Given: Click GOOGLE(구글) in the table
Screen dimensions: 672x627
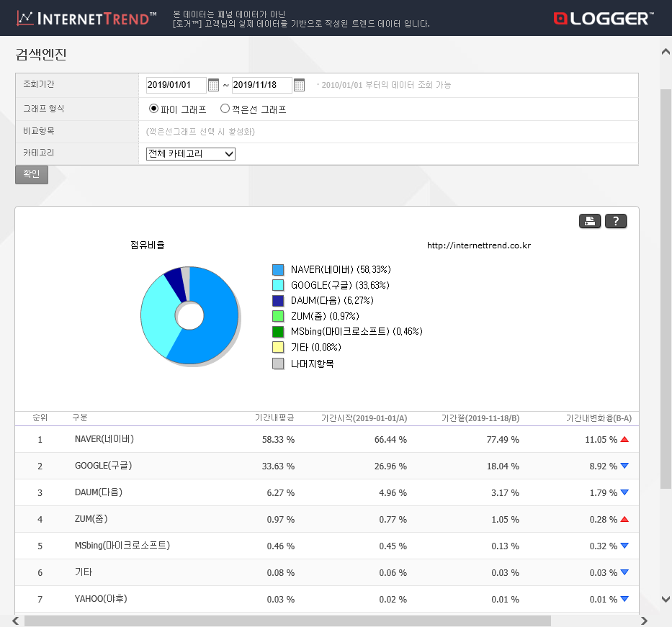Looking at the screenshot, I should (x=103, y=466).
